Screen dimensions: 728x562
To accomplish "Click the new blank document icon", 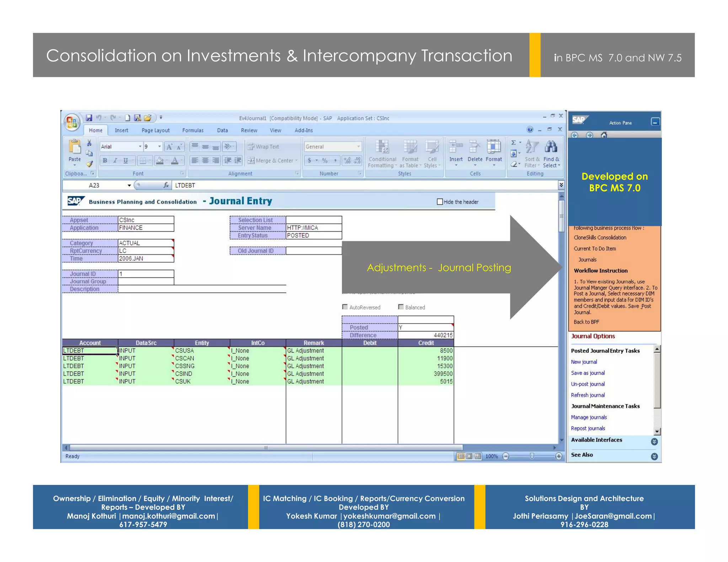I will click(127, 118).
